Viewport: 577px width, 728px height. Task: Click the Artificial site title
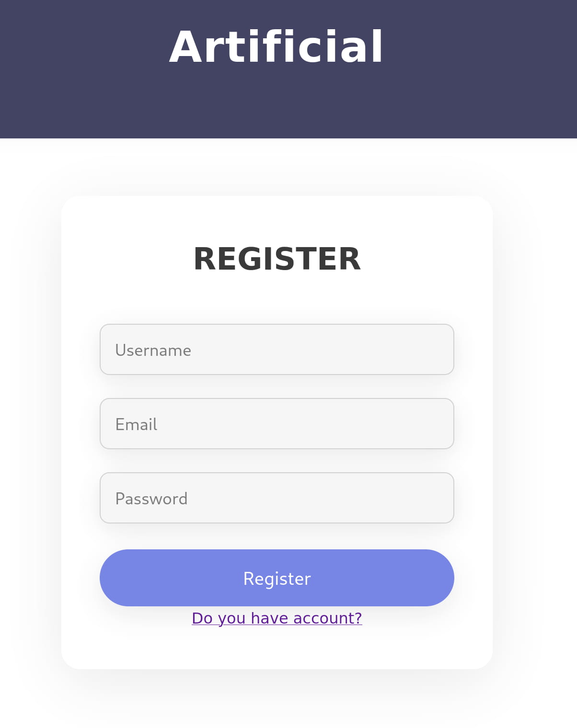[x=277, y=47]
